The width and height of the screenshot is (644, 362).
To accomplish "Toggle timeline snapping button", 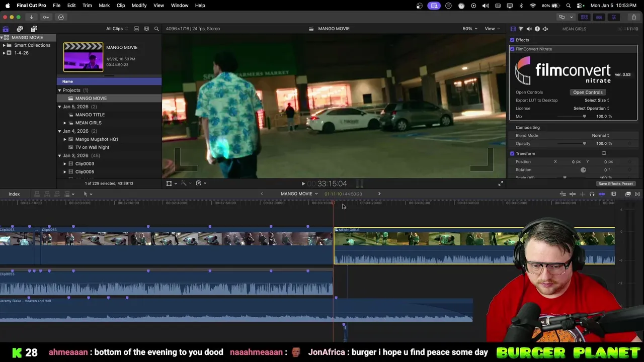I will (x=601, y=194).
